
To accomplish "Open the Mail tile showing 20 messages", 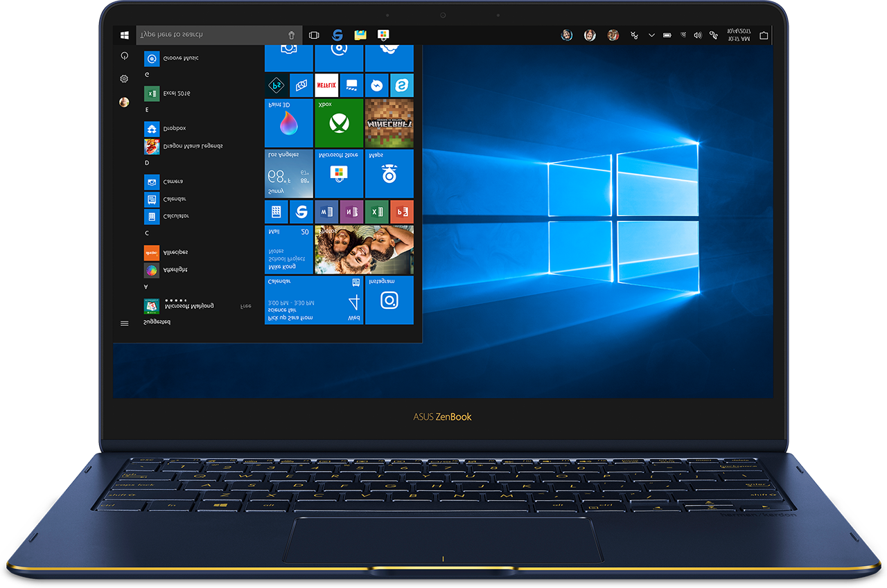I will 289,249.
